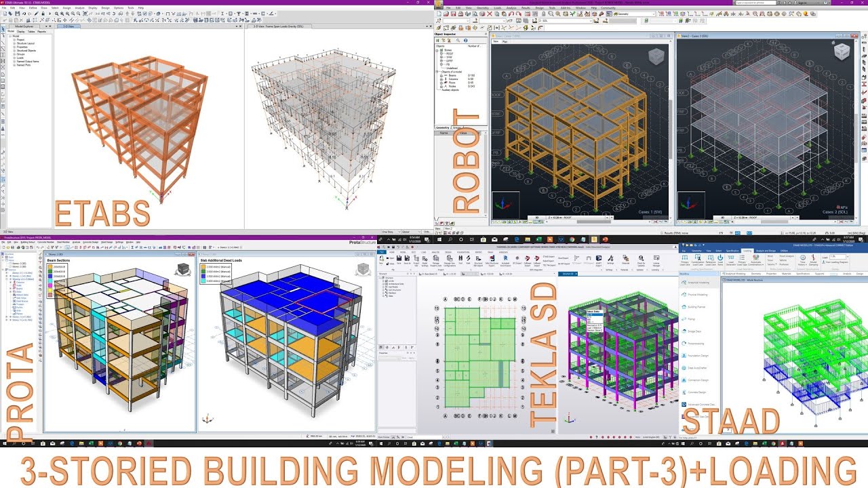The image size is (868, 488).
Task: Select Analytical Modeling workflow in STAAD sidebar
Action: 698,282
